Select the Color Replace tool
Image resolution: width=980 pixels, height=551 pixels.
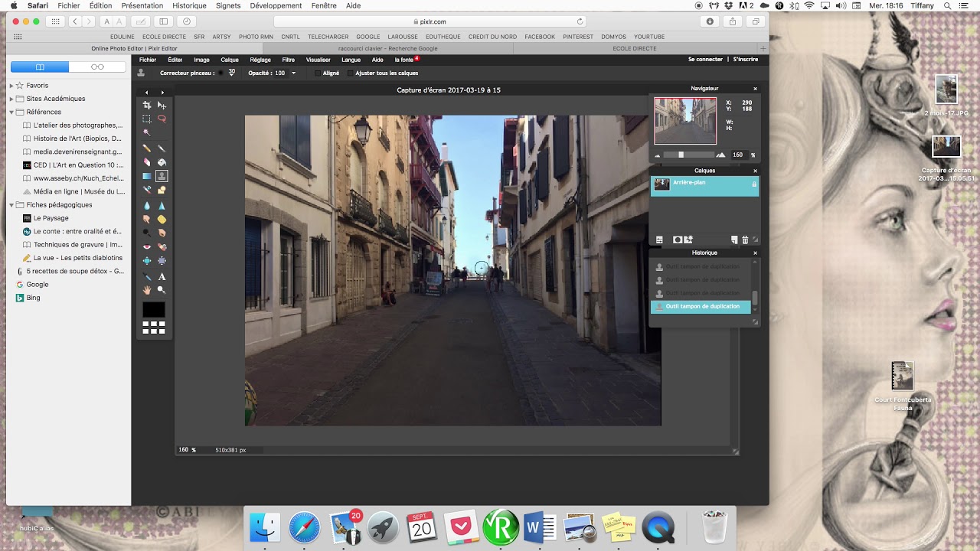(x=146, y=190)
